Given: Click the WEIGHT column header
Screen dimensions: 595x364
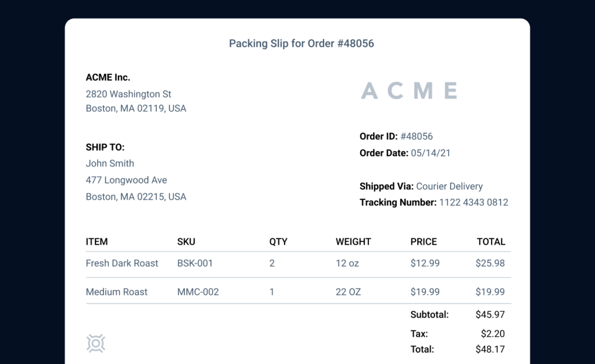Looking at the screenshot, I should [x=353, y=242].
